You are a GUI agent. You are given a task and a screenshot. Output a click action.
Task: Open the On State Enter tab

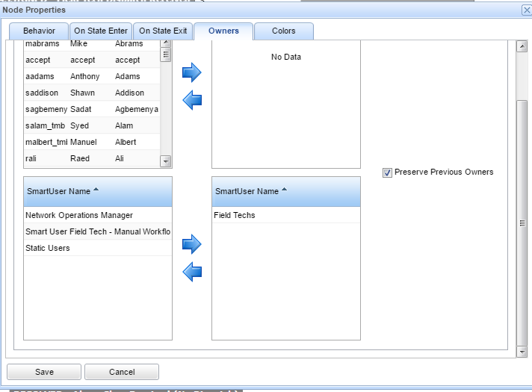pyautogui.click(x=101, y=31)
